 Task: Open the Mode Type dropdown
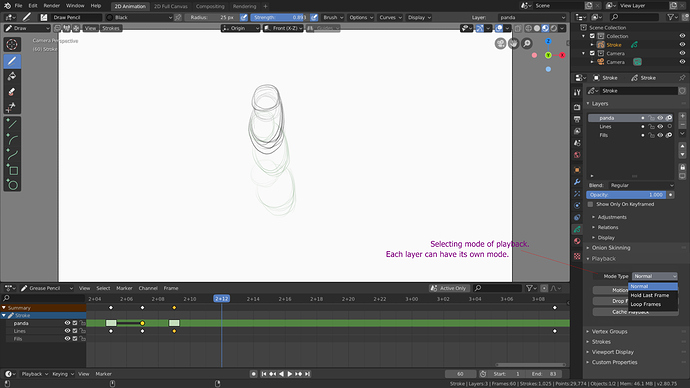pos(654,276)
